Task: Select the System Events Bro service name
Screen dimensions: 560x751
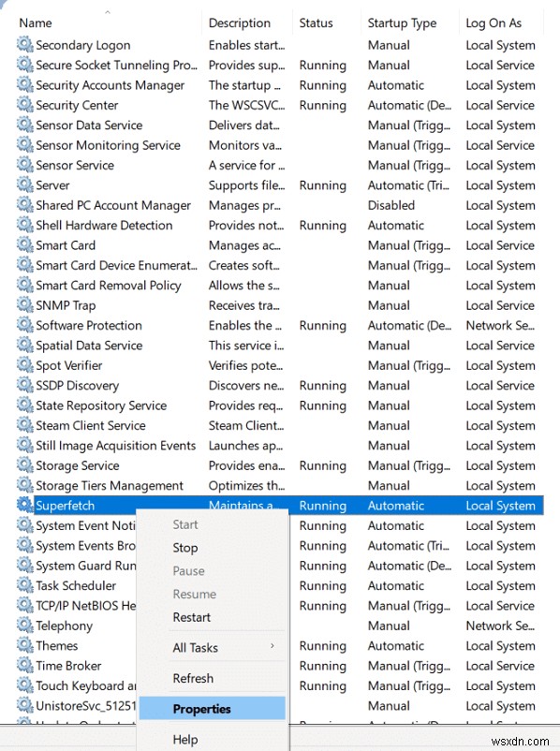Action: coord(86,546)
